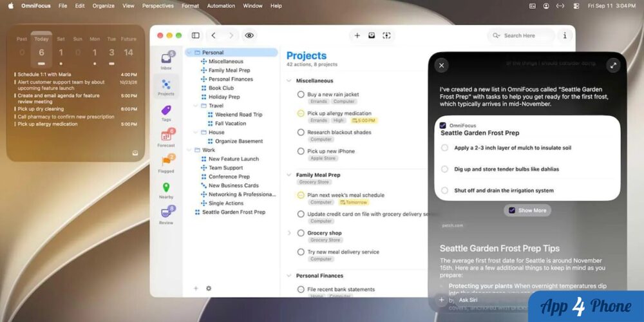Viewport: 644px width, 322px height.
Task: Open the Forecast perspective
Action: tap(166, 138)
